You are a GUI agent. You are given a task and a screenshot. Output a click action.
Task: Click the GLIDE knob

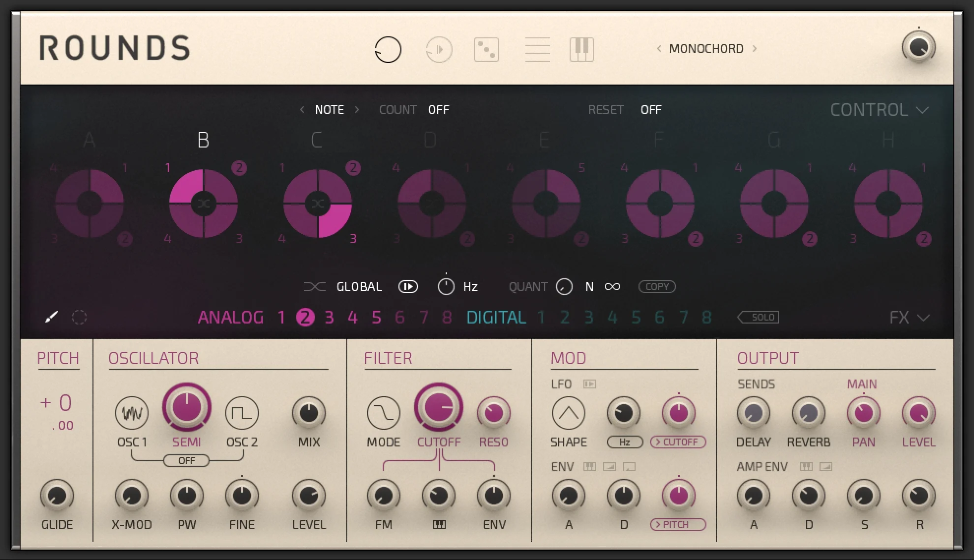pos(57,496)
